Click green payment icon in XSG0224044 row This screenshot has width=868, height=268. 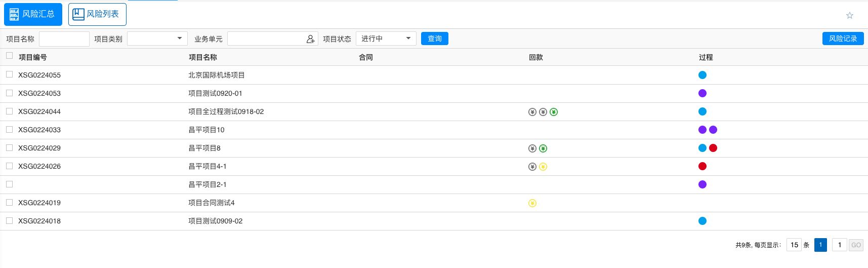[x=554, y=112]
